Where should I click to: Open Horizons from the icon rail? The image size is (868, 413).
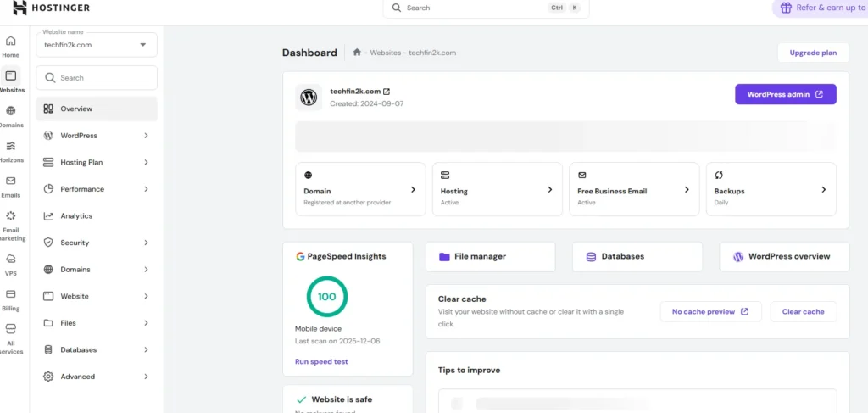click(x=10, y=146)
